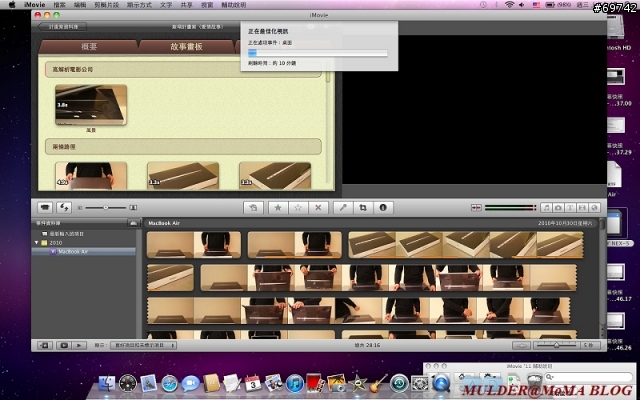Select the crop and rotate tool

(x=363, y=207)
